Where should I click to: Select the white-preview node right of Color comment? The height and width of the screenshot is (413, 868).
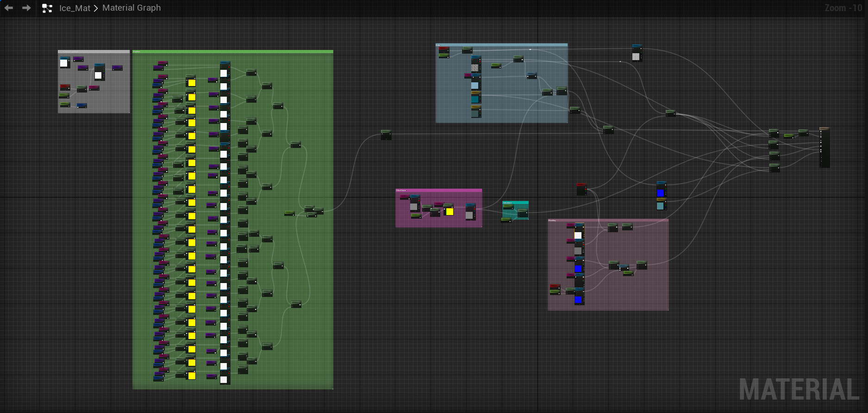637,53
